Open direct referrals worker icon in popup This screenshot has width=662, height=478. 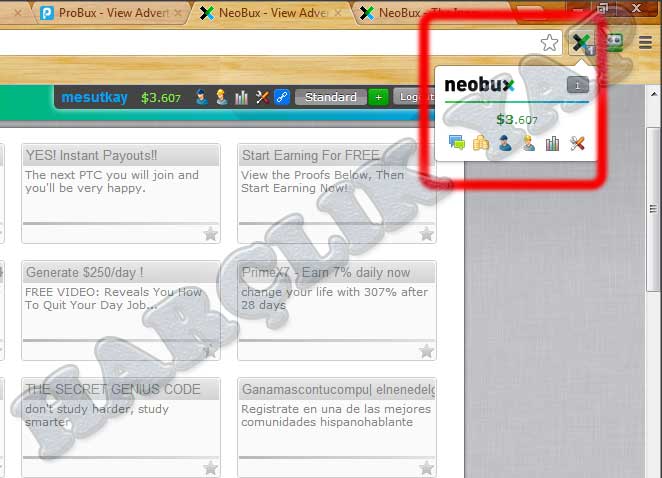[528, 143]
